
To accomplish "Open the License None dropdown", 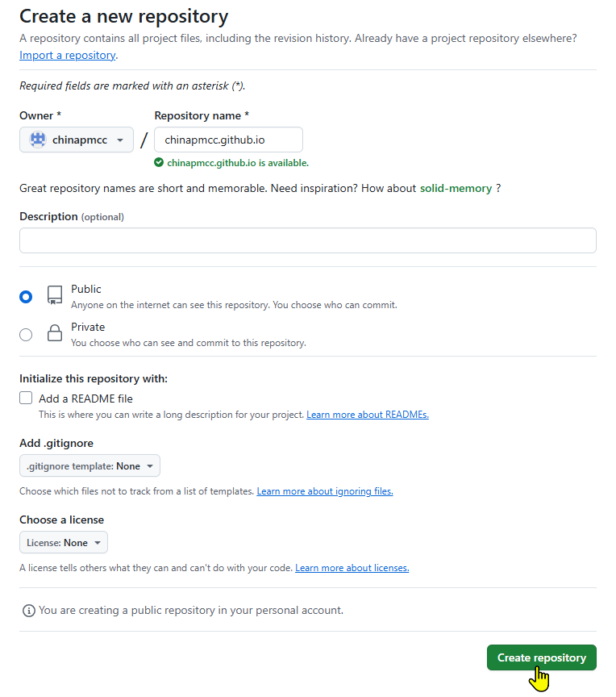I will click(64, 543).
